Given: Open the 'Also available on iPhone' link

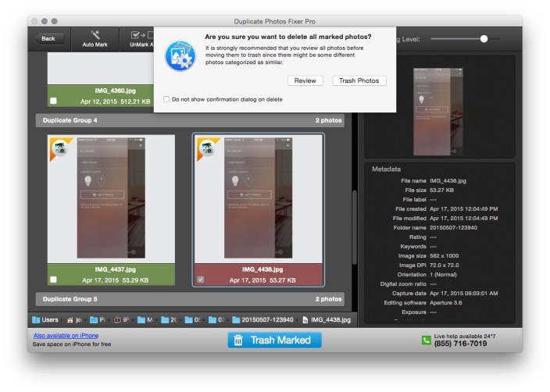Looking at the screenshot, I should tap(66, 335).
